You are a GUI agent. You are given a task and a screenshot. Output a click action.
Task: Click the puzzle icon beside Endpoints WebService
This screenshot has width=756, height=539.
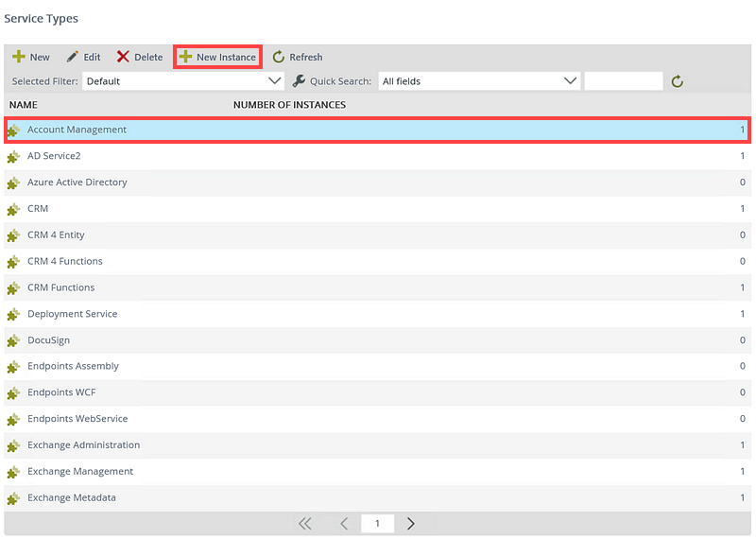click(13, 420)
